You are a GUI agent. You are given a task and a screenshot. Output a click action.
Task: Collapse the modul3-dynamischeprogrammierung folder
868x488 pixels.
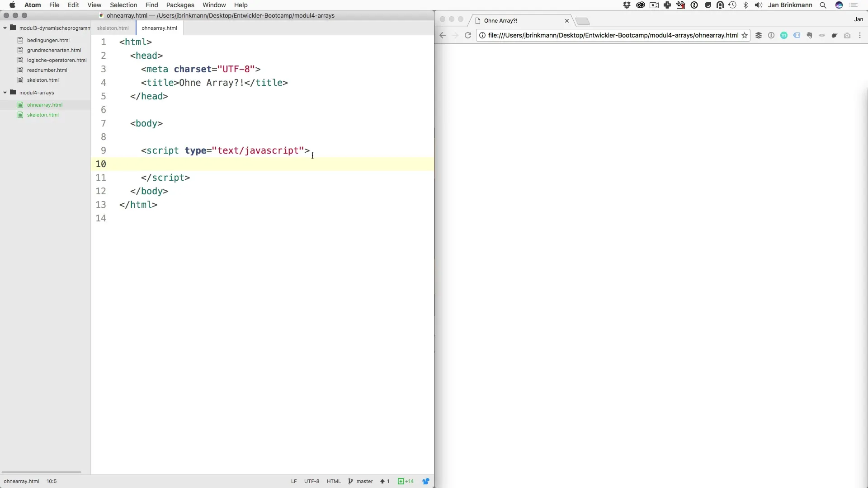coord(5,28)
